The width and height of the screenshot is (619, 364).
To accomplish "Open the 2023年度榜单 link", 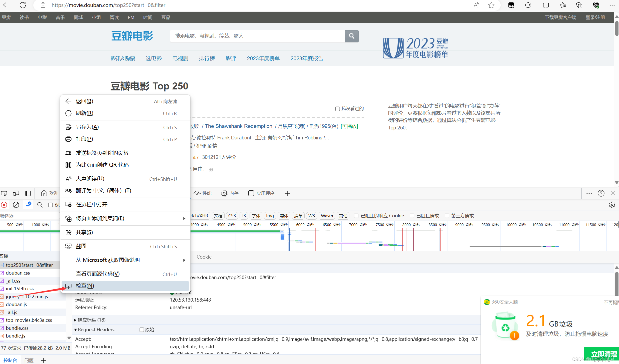I will click(263, 58).
